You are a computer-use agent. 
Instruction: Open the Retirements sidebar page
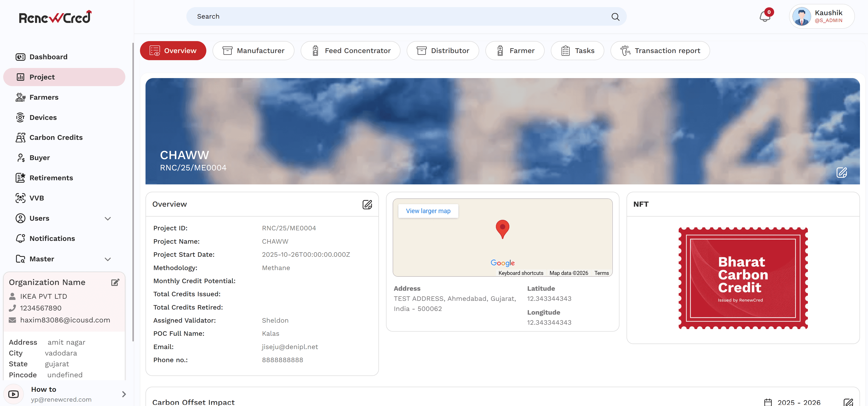coord(51,178)
